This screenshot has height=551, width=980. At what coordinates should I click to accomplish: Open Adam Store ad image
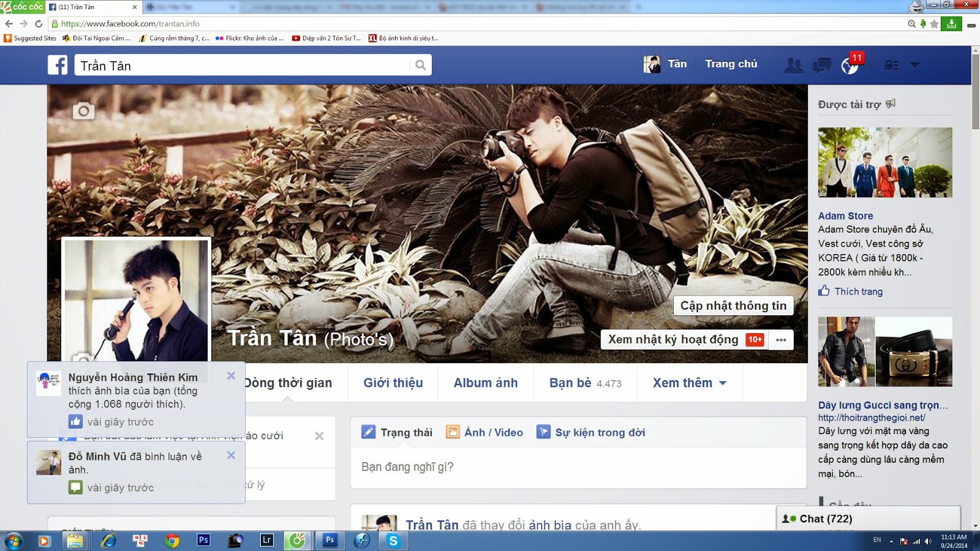(x=885, y=162)
